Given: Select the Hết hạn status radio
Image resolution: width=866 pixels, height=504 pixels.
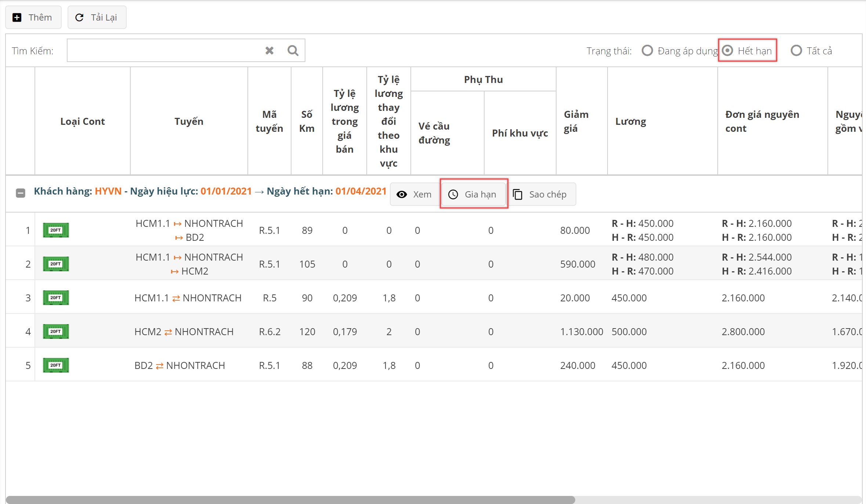Looking at the screenshot, I should pos(728,50).
